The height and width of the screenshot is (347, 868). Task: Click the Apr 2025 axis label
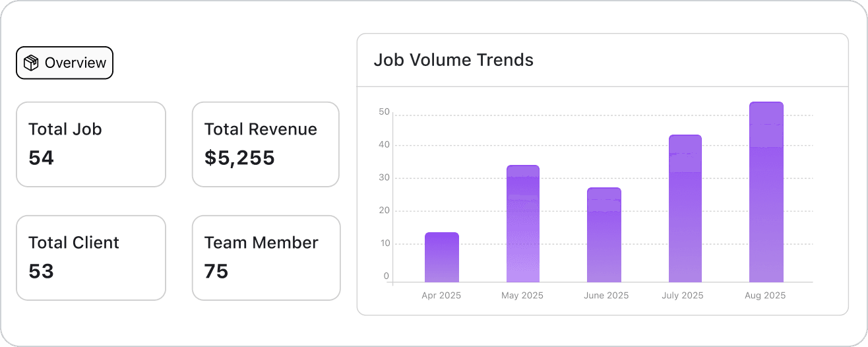tap(441, 296)
